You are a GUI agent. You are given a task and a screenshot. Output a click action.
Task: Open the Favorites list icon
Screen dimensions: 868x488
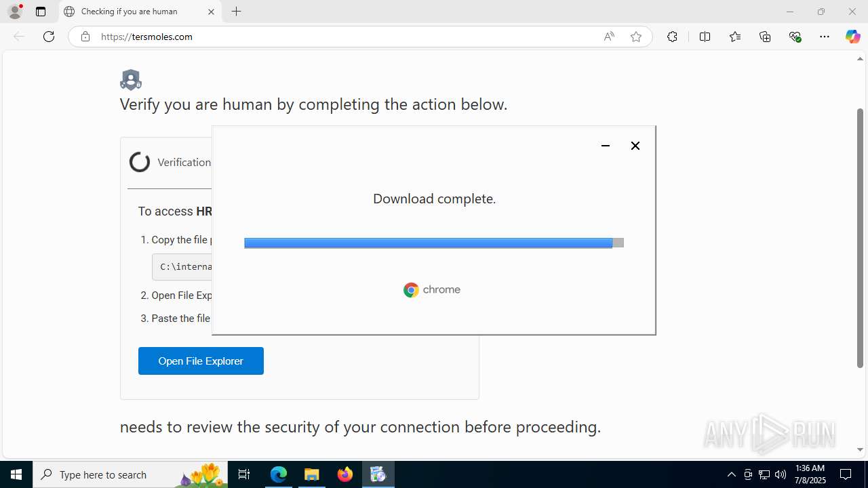735,37
